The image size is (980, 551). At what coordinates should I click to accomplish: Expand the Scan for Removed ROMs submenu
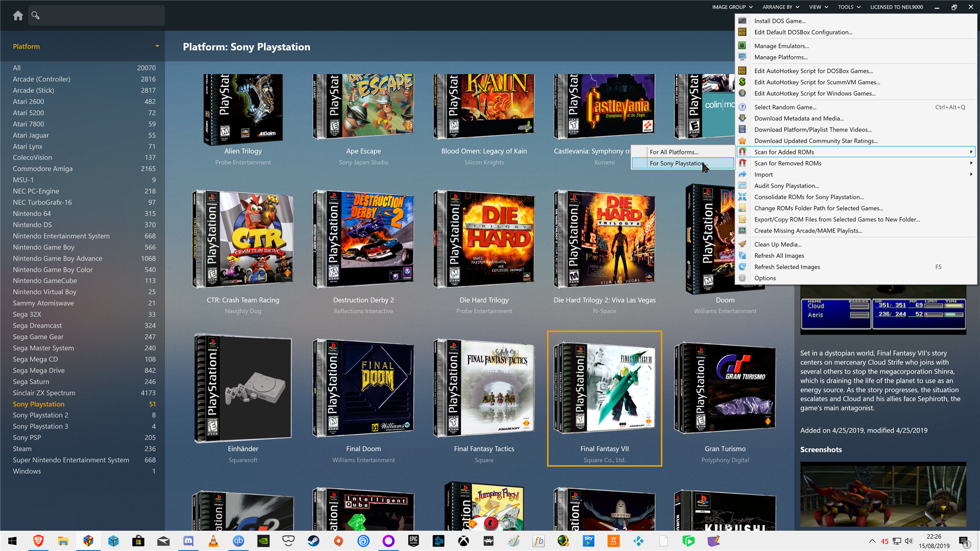pos(856,163)
